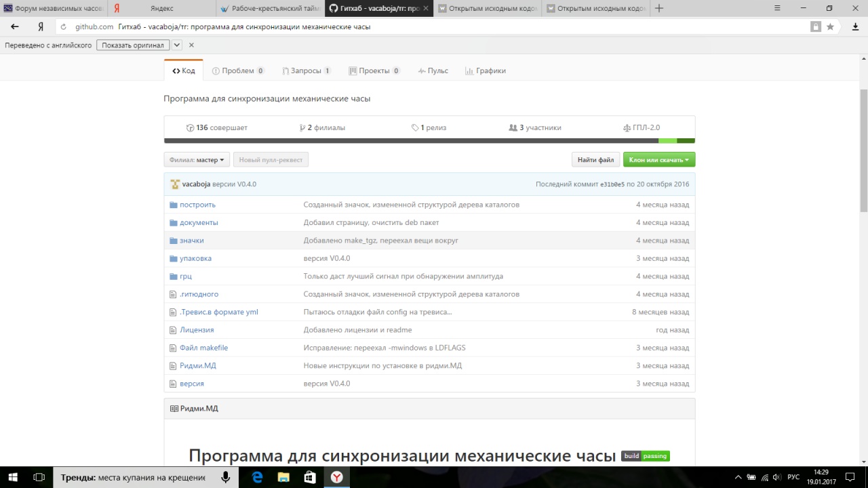Close the translation bar
The height and width of the screenshot is (488, 868).
click(x=191, y=45)
